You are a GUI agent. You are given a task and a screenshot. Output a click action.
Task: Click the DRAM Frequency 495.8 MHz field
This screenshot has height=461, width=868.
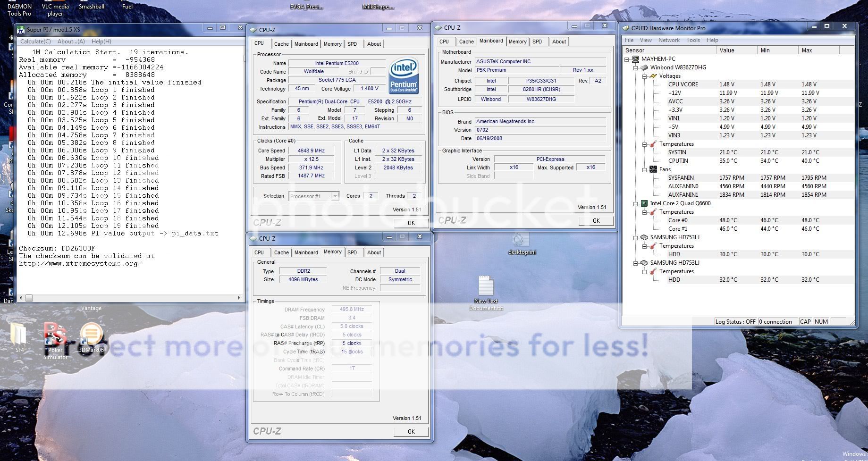352,310
